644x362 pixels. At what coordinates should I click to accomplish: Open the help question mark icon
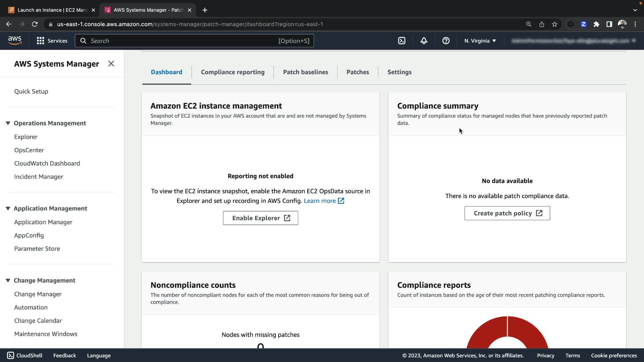click(446, 41)
